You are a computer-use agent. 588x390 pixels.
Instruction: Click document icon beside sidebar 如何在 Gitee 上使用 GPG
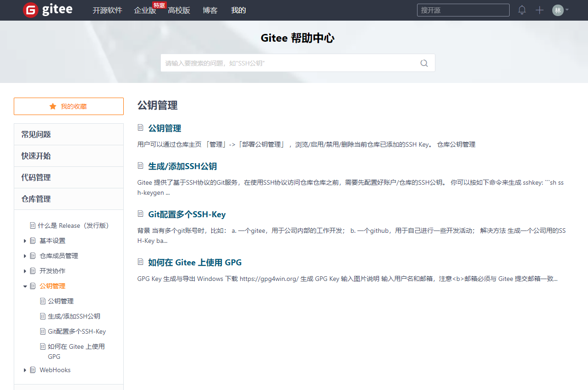[x=43, y=346]
